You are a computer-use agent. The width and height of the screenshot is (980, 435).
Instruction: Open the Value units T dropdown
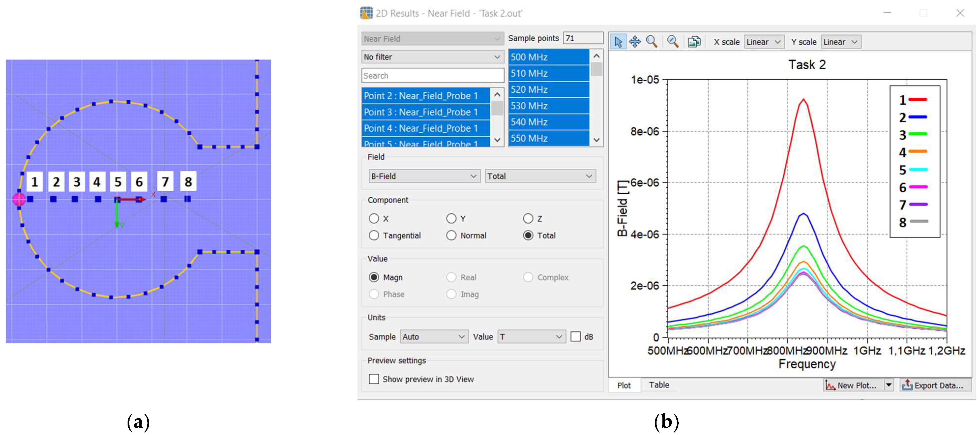click(531, 336)
